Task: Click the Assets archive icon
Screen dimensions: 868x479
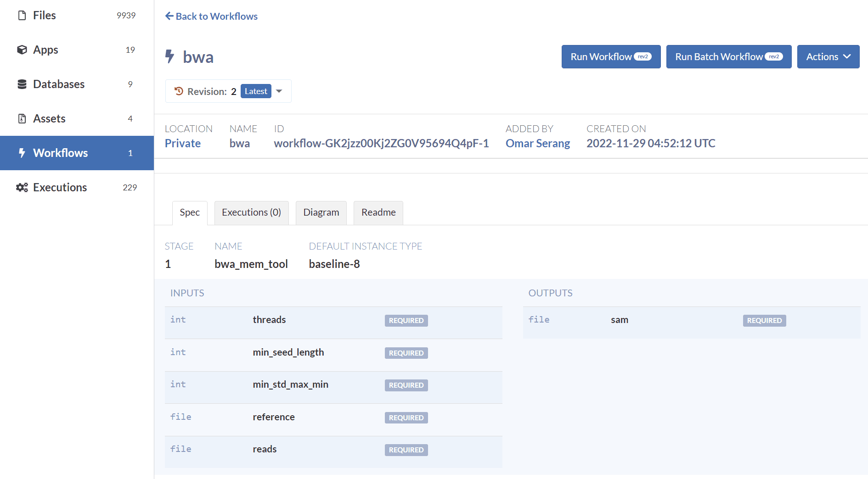Action: (x=22, y=118)
